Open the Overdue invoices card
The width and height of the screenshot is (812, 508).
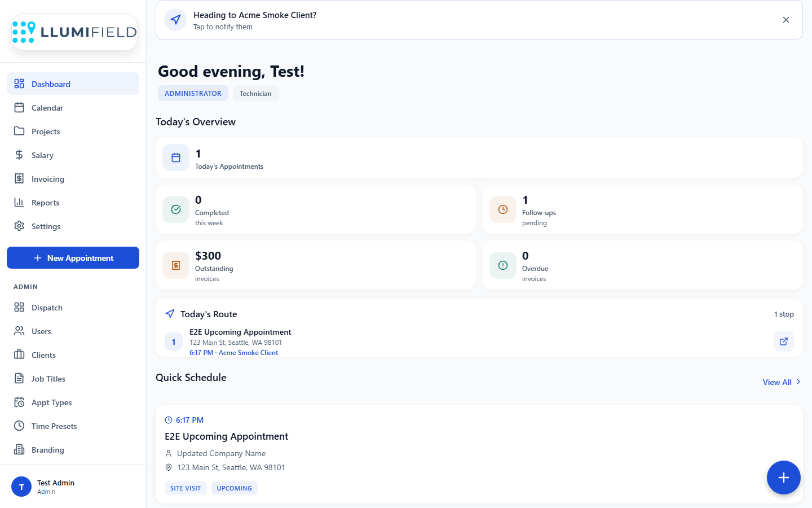[643, 265]
